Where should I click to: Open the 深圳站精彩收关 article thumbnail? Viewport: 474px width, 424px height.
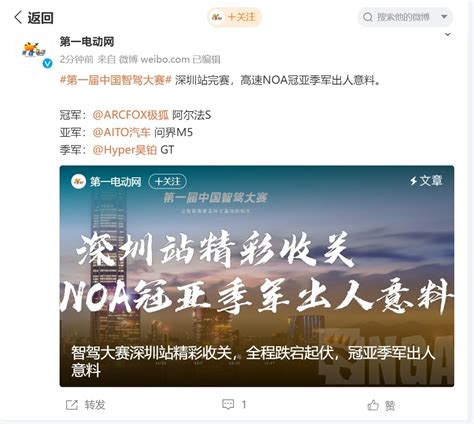point(257,276)
